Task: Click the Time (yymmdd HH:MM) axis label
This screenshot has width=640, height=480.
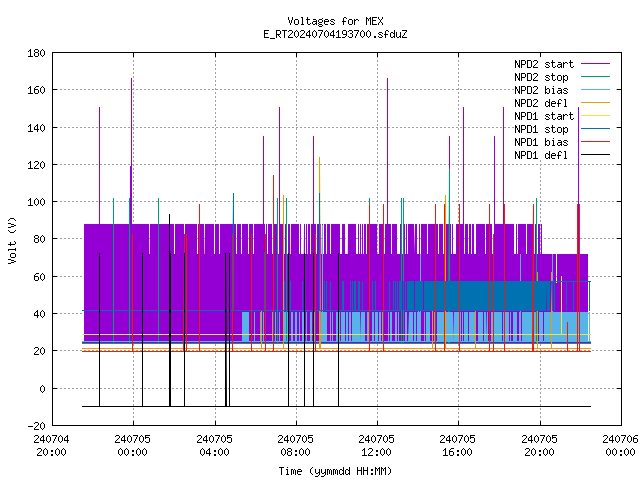Action: click(x=335, y=471)
